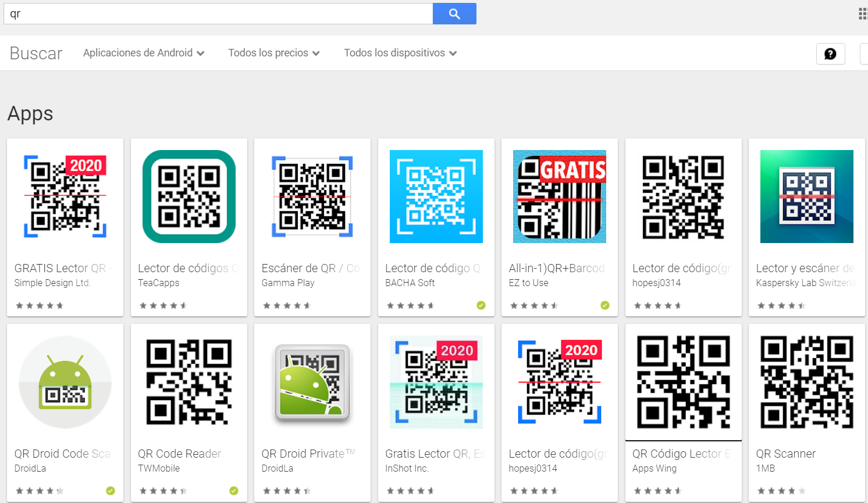Open the Google apps grid icon
This screenshot has width=868, height=503.
point(863,14)
